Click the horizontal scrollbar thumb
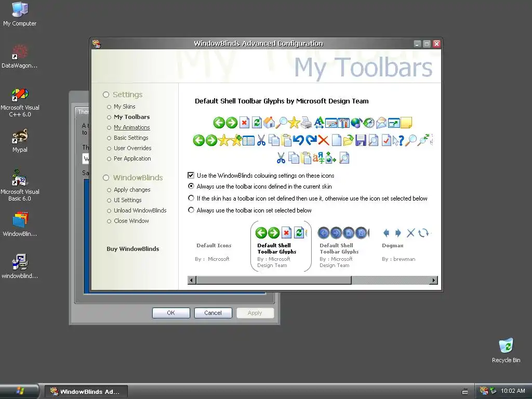 click(274, 280)
